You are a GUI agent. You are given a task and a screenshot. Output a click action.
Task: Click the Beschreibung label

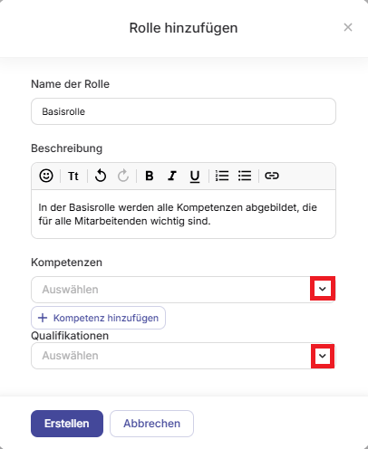[x=67, y=148]
